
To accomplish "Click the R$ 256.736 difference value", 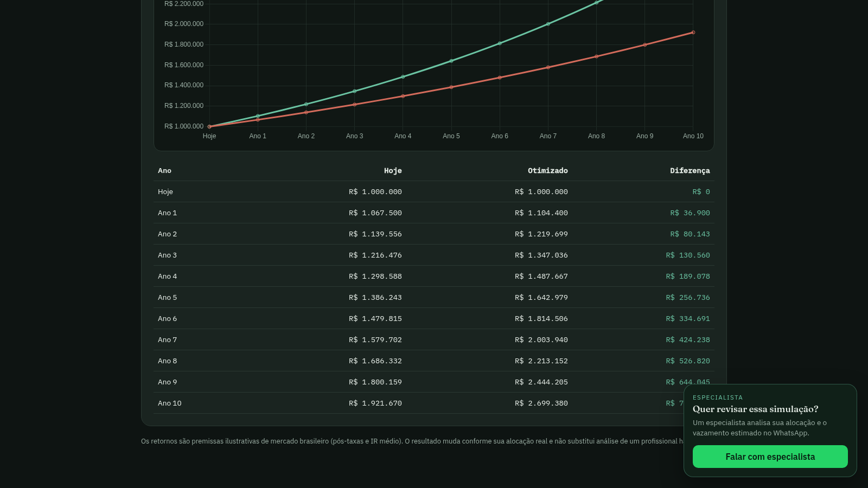I will tap(688, 297).
